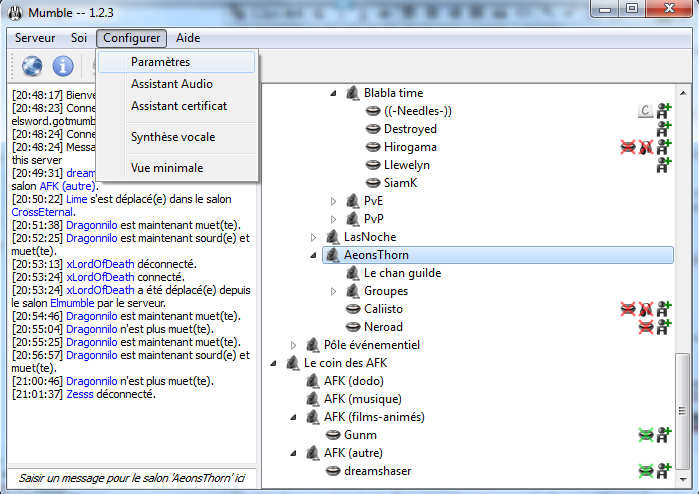
Task: Click the message input field for AeonsThorn
Action: [x=132, y=478]
